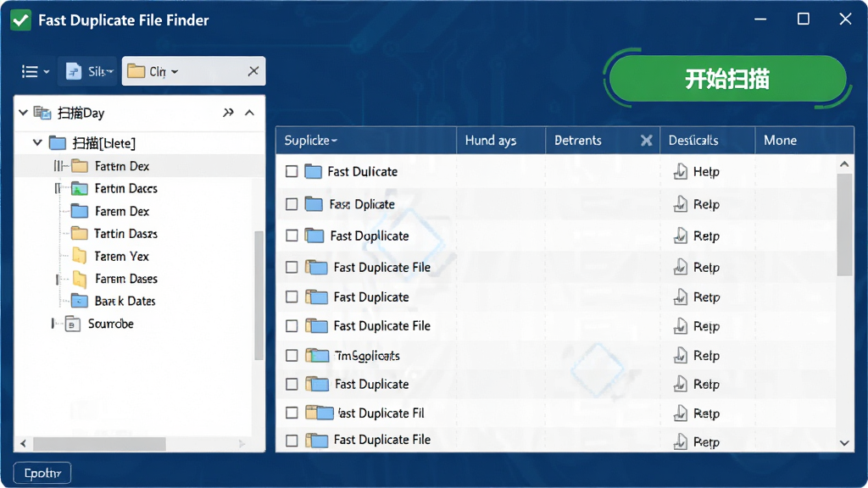Click the 扫描Day computer icon
Image resolution: width=868 pixels, height=488 pixels.
pyautogui.click(x=42, y=113)
